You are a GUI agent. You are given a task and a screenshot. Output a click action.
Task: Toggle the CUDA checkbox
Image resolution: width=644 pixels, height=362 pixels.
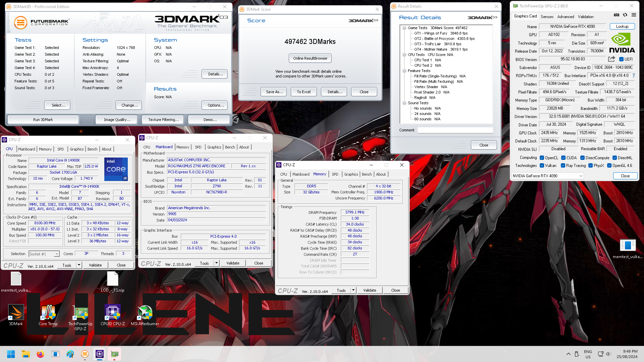tap(563, 158)
